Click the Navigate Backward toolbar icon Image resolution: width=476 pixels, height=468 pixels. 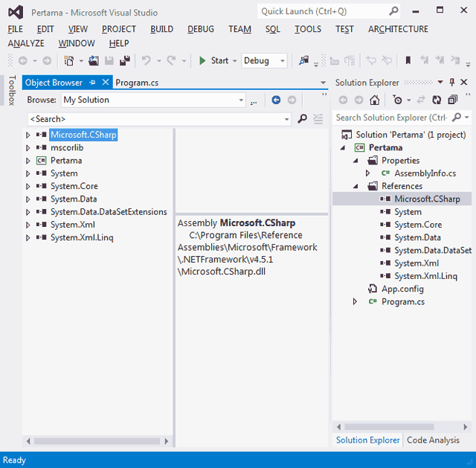click(x=23, y=61)
